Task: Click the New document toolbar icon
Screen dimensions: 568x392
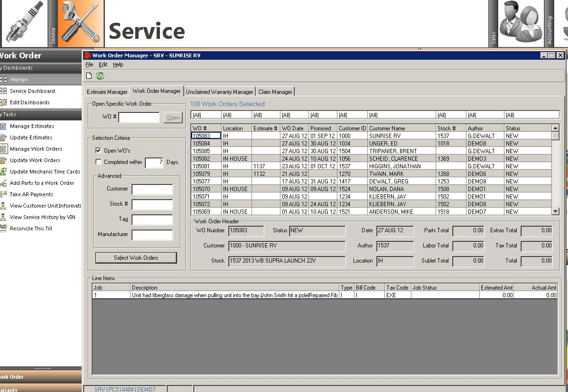Action: point(88,75)
